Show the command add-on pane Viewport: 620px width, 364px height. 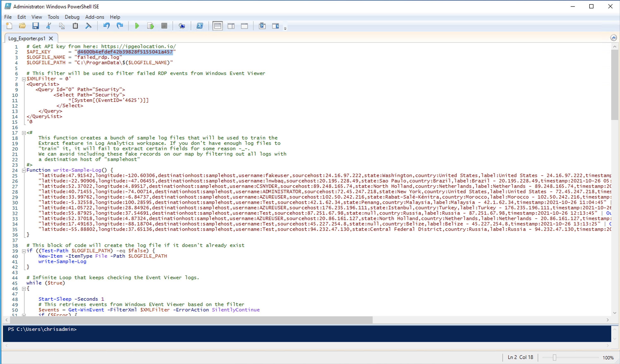pos(275,26)
